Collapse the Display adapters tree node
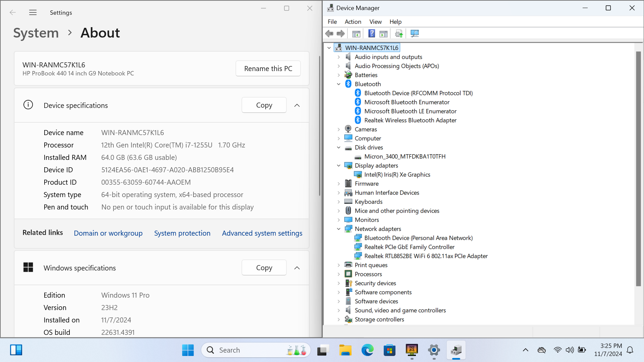 tap(338, 165)
